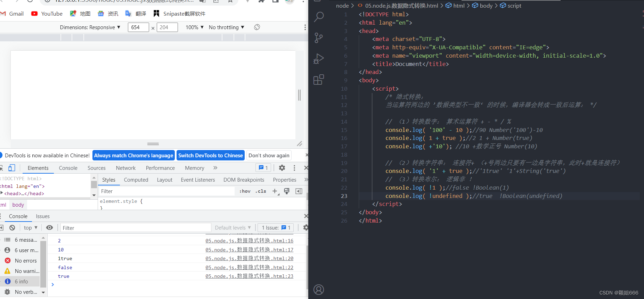This screenshot has width=644, height=299.
Task: Toggle the :hov element state panel
Action: pyautogui.click(x=245, y=191)
